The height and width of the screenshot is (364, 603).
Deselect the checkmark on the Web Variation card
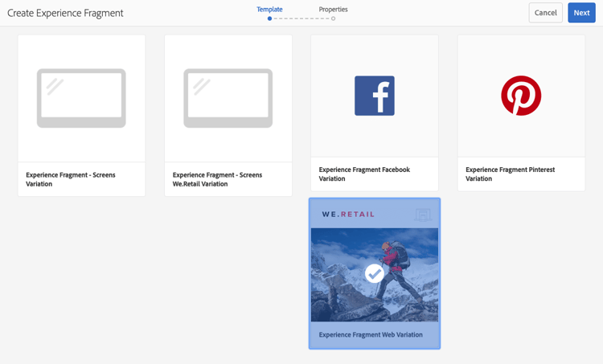374,274
